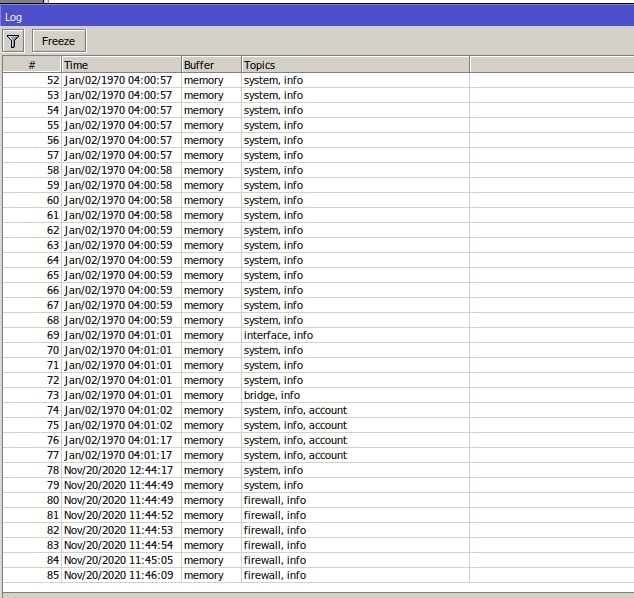Click 'system, info, account' in row 74
The height and width of the screenshot is (598, 634).
click(x=295, y=410)
